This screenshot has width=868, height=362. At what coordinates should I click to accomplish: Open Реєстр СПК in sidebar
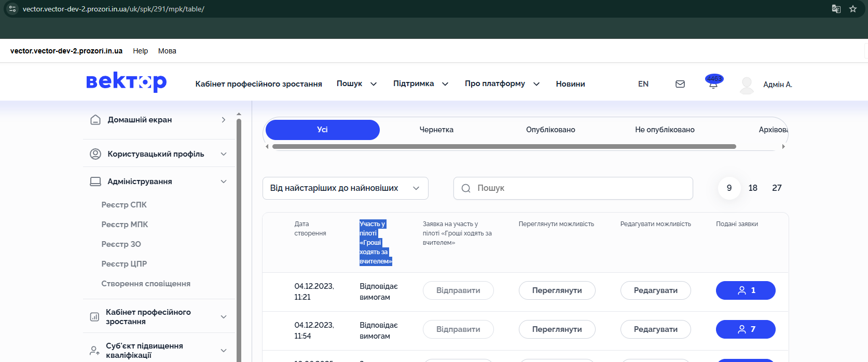(x=124, y=205)
